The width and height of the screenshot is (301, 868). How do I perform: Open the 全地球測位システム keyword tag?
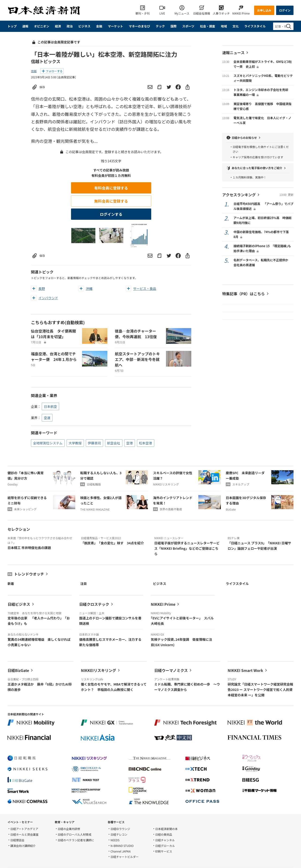(x=48, y=443)
